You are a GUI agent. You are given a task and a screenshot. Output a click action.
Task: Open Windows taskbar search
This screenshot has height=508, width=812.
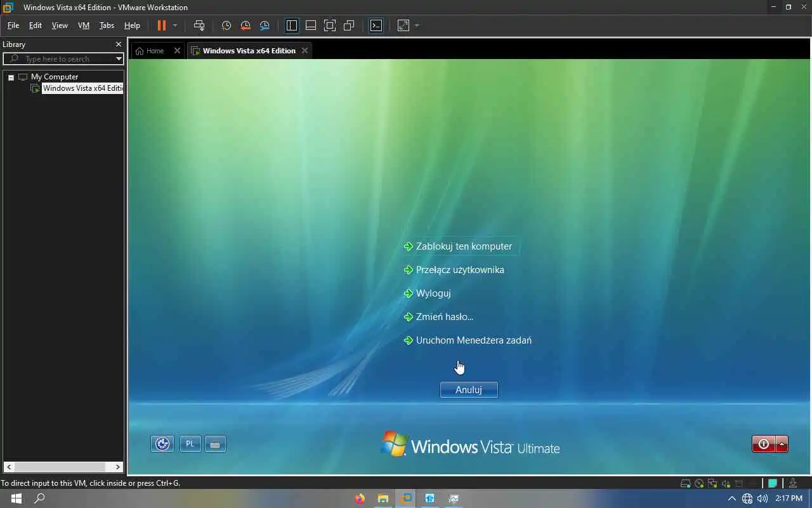point(39,498)
